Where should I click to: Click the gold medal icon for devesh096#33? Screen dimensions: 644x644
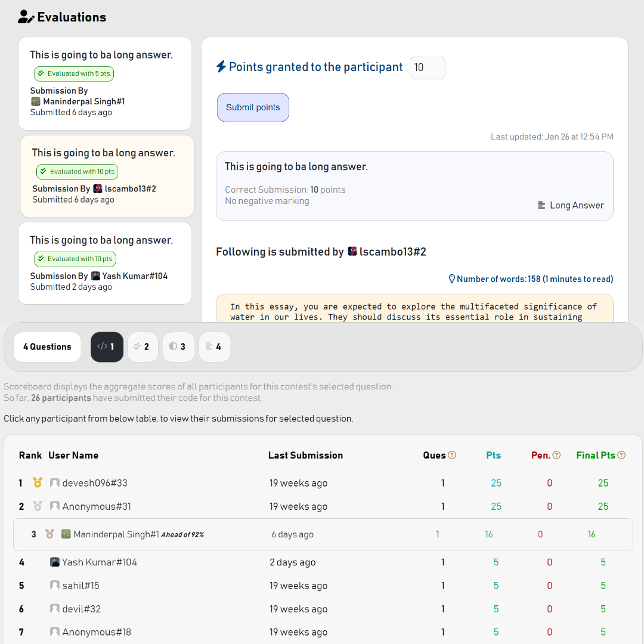coord(38,482)
